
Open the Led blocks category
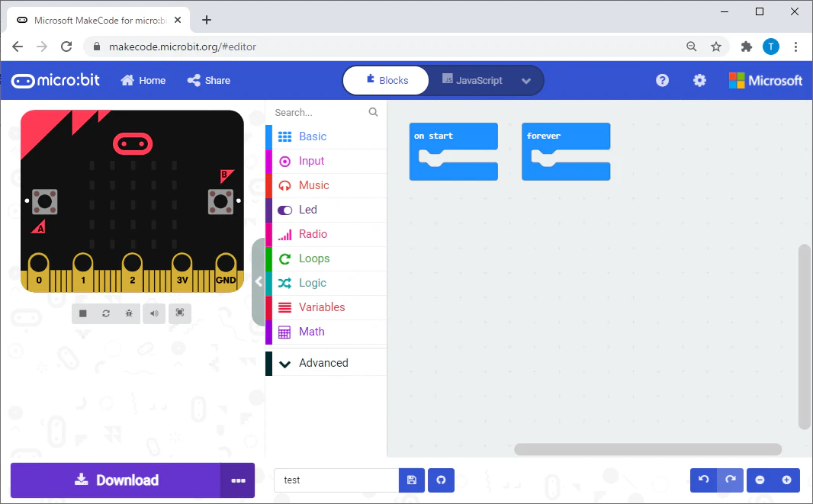click(326, 210)
